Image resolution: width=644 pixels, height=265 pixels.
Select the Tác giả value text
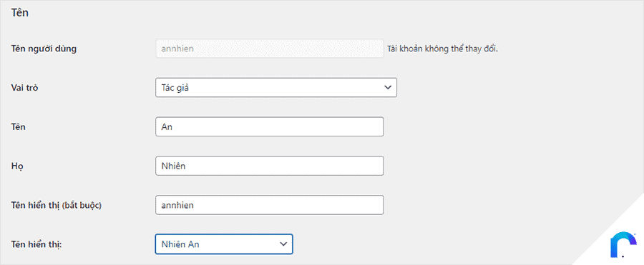tap(175, 88)
